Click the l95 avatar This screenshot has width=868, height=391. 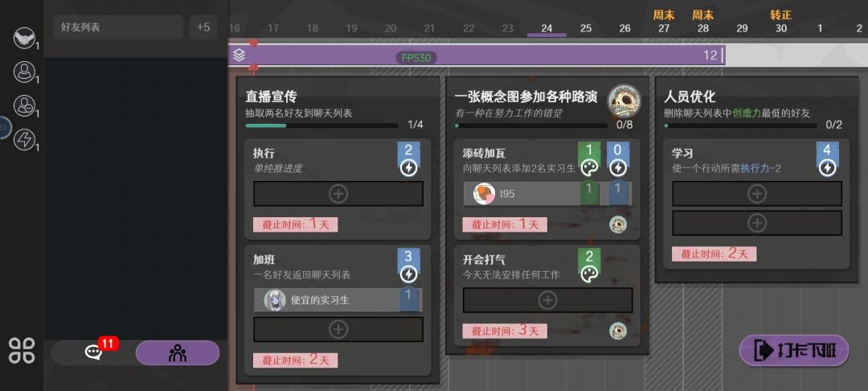pyautogui.click(x=485, y=193)
